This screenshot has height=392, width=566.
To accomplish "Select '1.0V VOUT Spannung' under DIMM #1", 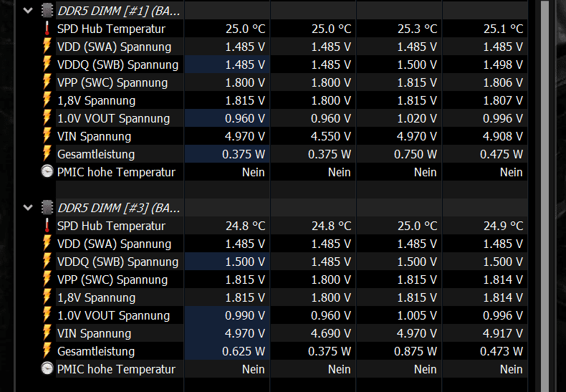I will [113, 118].
